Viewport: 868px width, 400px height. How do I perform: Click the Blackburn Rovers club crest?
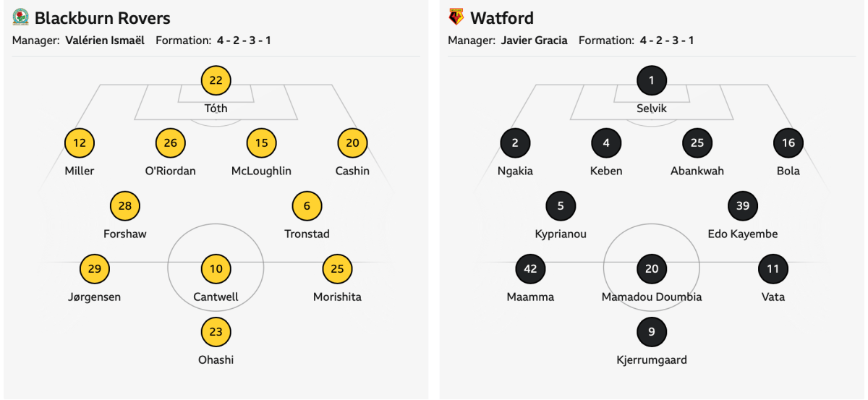(x=20, y=17)
